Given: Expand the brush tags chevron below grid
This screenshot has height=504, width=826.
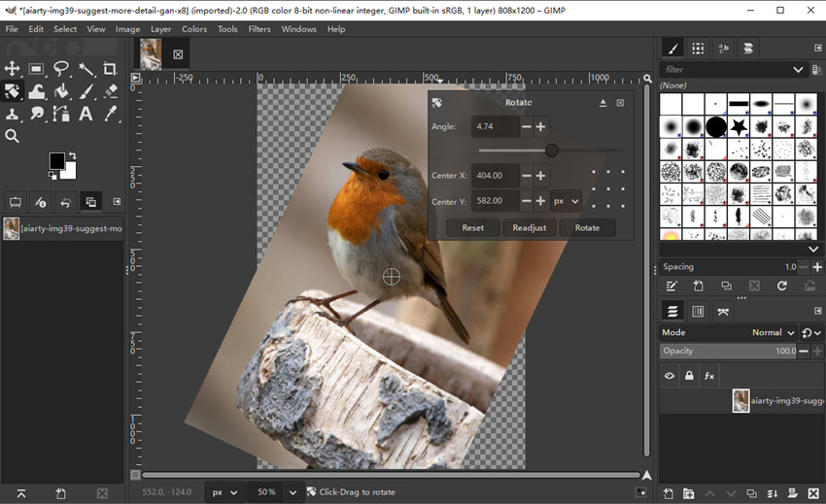Looking at the screenshot, I should (x=812, y=250).
